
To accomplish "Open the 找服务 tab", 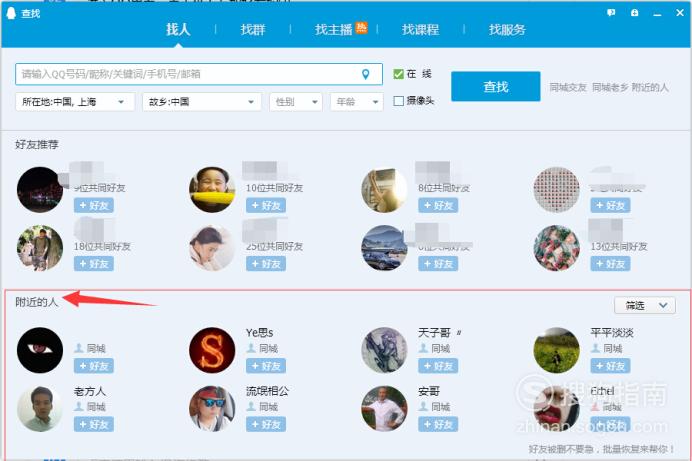I will (x=507, y=30).
